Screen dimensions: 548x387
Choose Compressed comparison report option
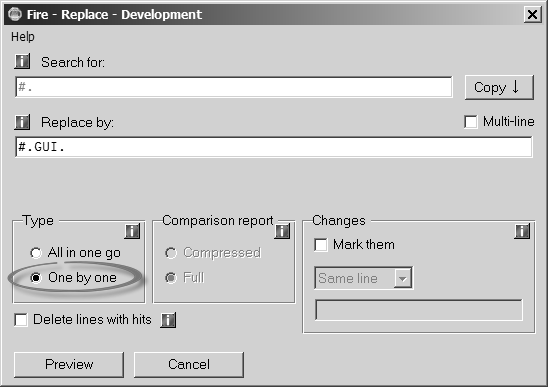point(171,253)
